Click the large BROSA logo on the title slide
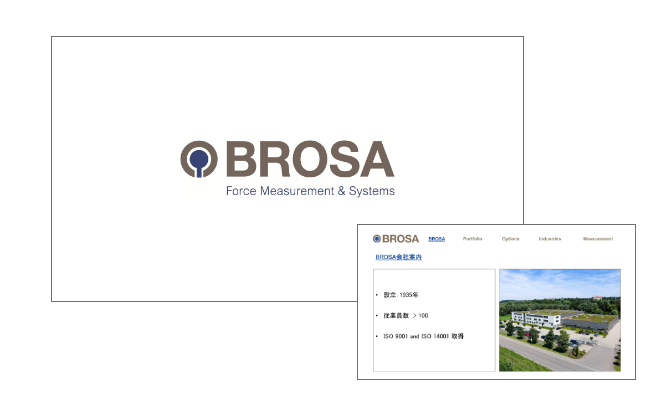 (287, 159)
